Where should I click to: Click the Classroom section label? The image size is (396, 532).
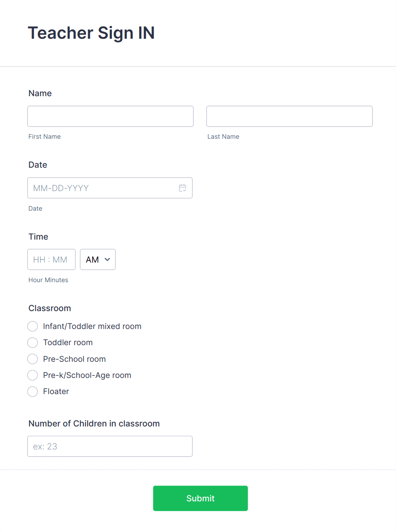pyautogui.click(x=49, y=308)
